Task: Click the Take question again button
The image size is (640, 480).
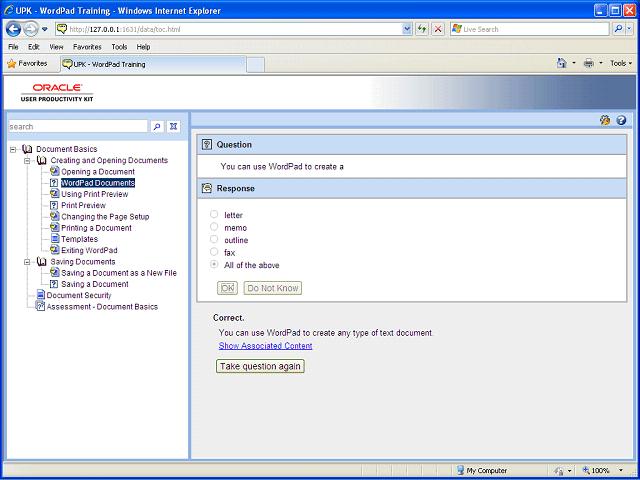Action: click(x=260, y=366)
